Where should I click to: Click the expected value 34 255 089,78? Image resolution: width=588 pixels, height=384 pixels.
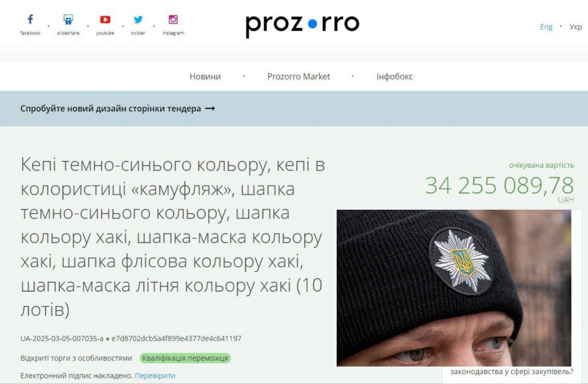click(499, 186)
